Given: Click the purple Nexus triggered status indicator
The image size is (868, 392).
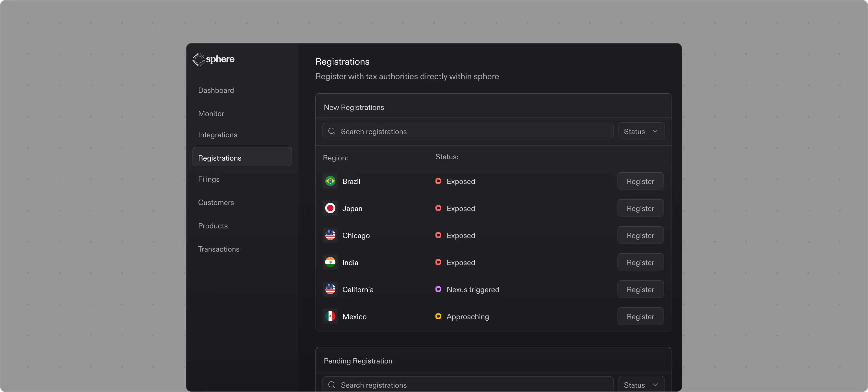Looking at the screenshot, I should pos(438,289).
